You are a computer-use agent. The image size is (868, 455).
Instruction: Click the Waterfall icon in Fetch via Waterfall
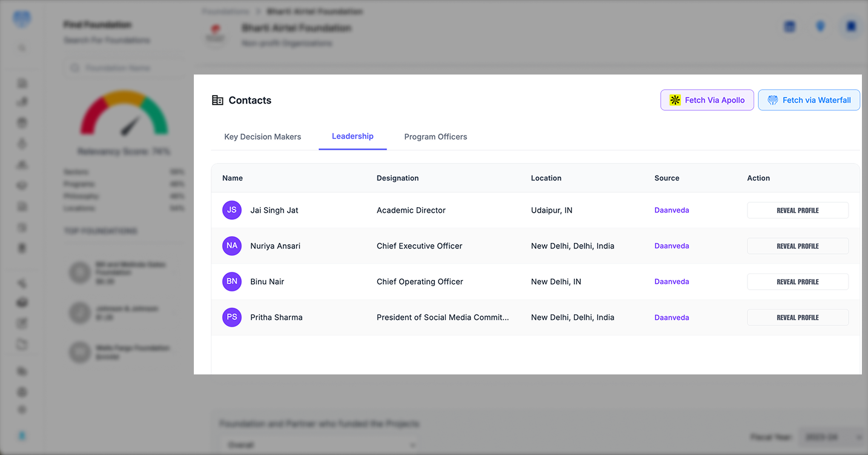coord(772,100)
